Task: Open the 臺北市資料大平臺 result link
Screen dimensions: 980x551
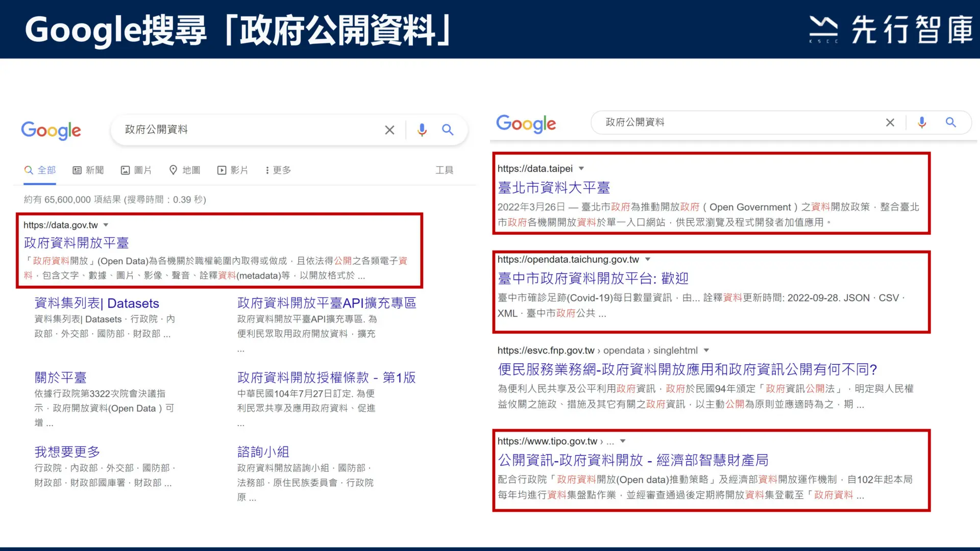Action: pos(554,188)
